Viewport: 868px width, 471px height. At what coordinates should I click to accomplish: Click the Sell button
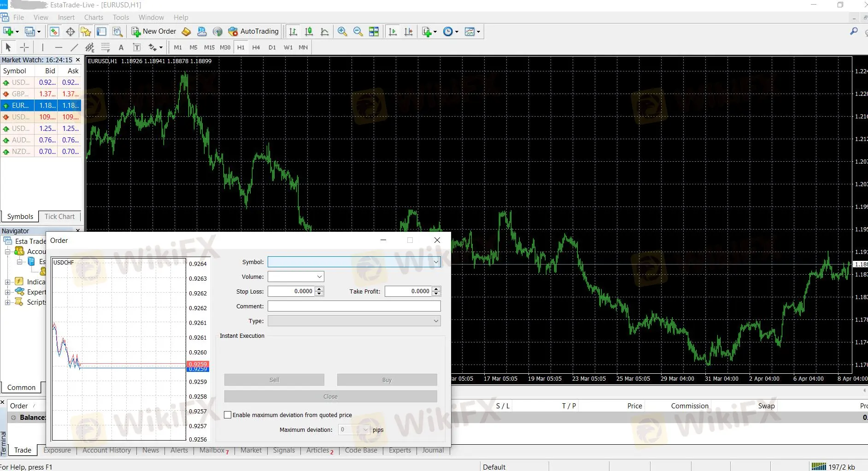click(274, 379)
